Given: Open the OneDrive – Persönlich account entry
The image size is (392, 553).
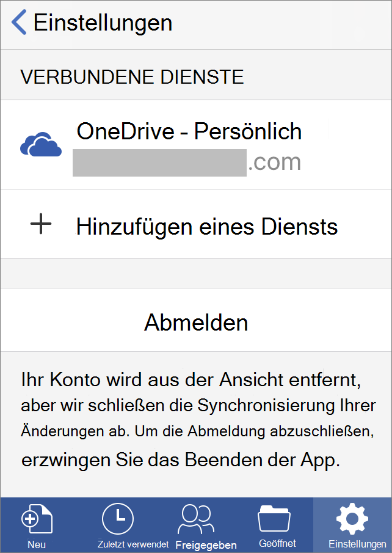Looking at the screenshot, I should [x=196, y=145].
